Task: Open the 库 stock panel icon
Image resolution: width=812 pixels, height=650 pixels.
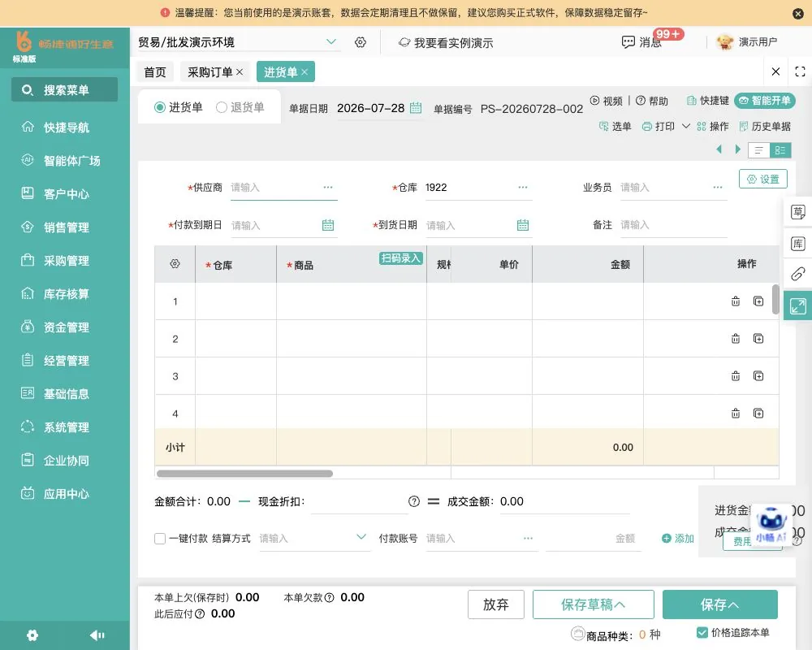Action: pyautogui.click(x=798, y=244)
